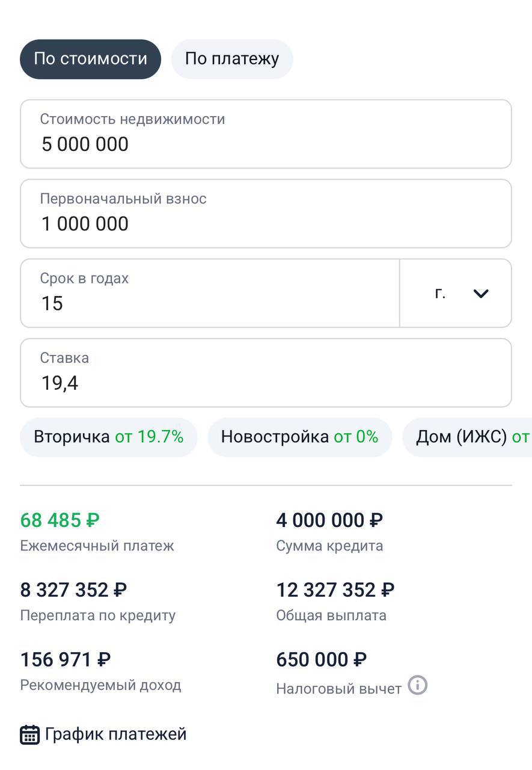532x770 pixels.
Task: Click the 68 485 ₽ monthly payment value
Action: click(60, 520)
